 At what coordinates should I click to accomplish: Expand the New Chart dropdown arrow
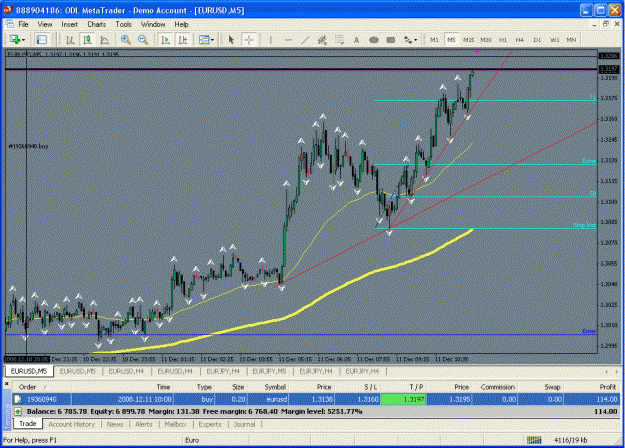point(23,40)
